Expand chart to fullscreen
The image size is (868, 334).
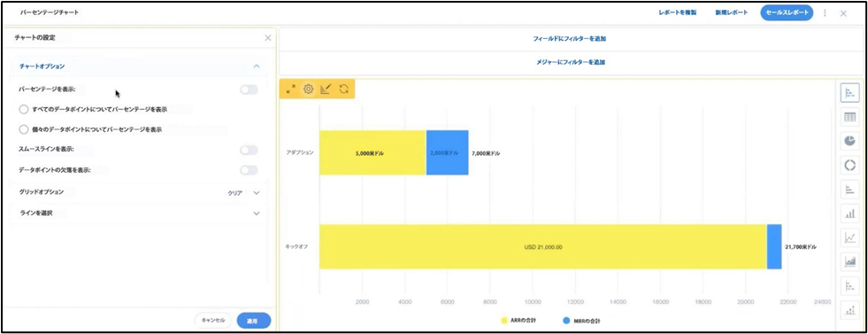point(290,89)
